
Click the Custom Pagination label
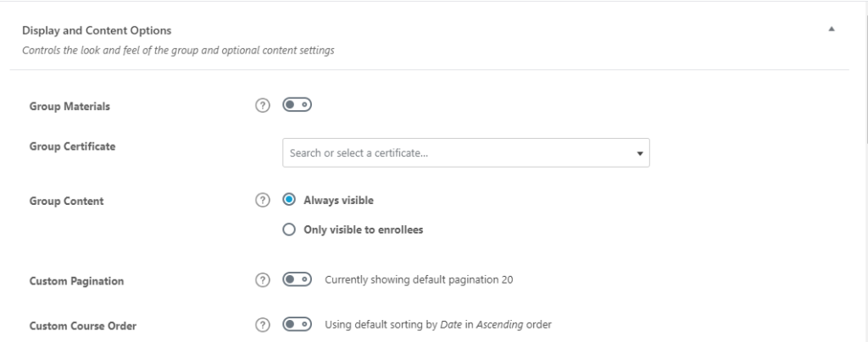(x=76, y=281)
